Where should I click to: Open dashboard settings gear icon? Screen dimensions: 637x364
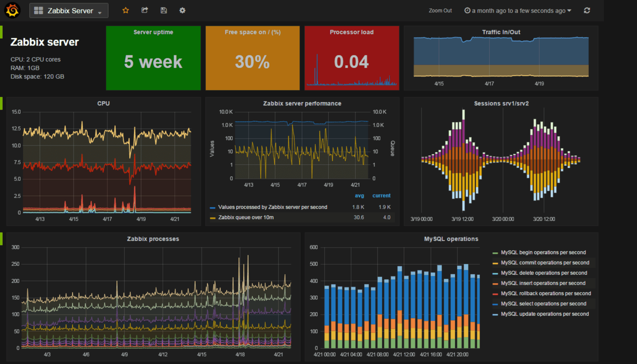coord(182,10)
